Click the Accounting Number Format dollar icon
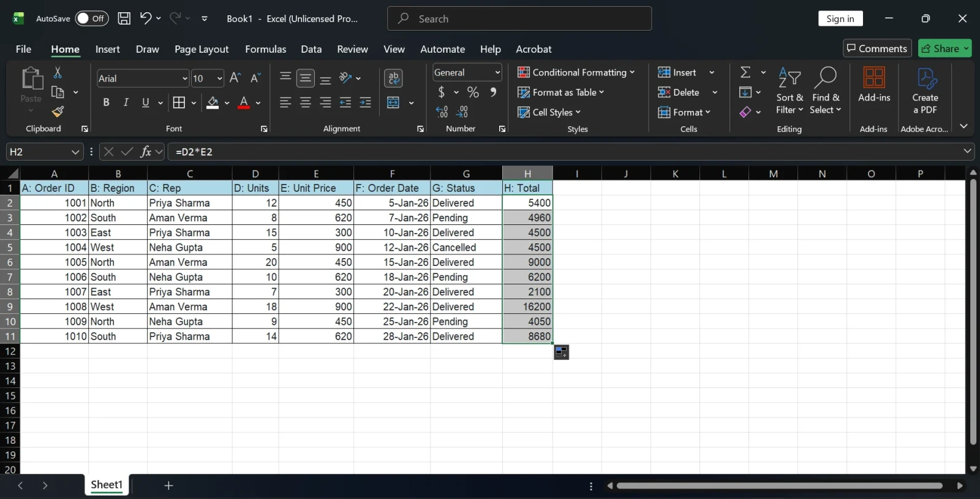The image size is (980, 499). 442,92
